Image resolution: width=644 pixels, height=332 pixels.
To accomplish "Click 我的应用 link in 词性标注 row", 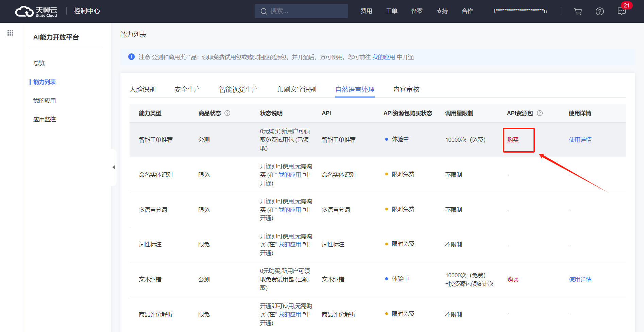I will [x=290, y=244].
